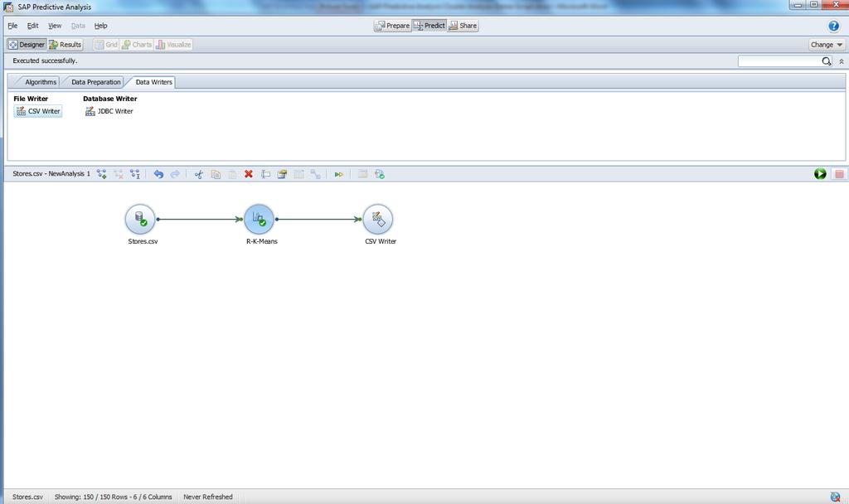
Task: Select the R-K-Means algorithm node
Action: pyautogui.click(x=259, y=219)
